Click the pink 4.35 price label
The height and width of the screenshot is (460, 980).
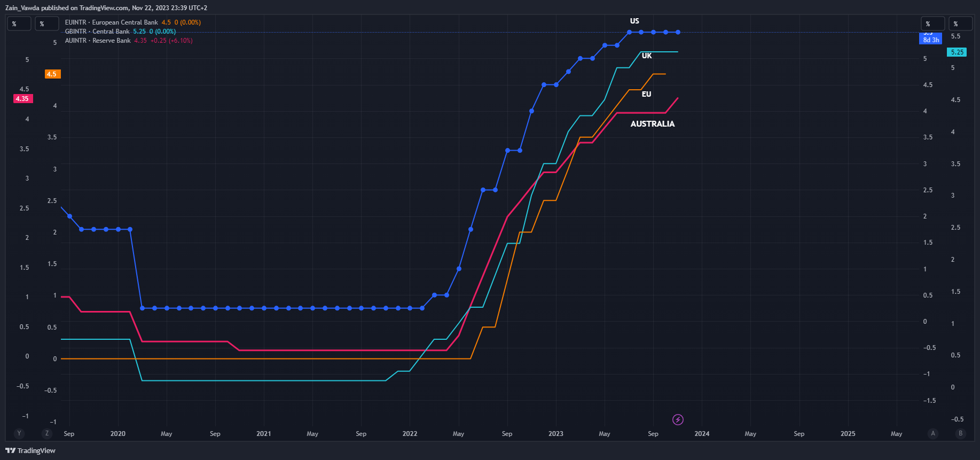tap(23, 99)
